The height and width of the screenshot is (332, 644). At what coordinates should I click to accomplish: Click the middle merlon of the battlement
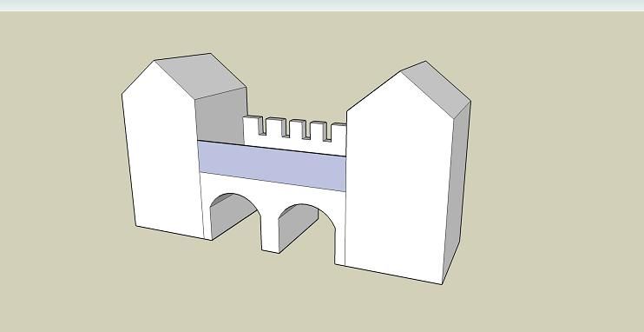click(297, 129)
